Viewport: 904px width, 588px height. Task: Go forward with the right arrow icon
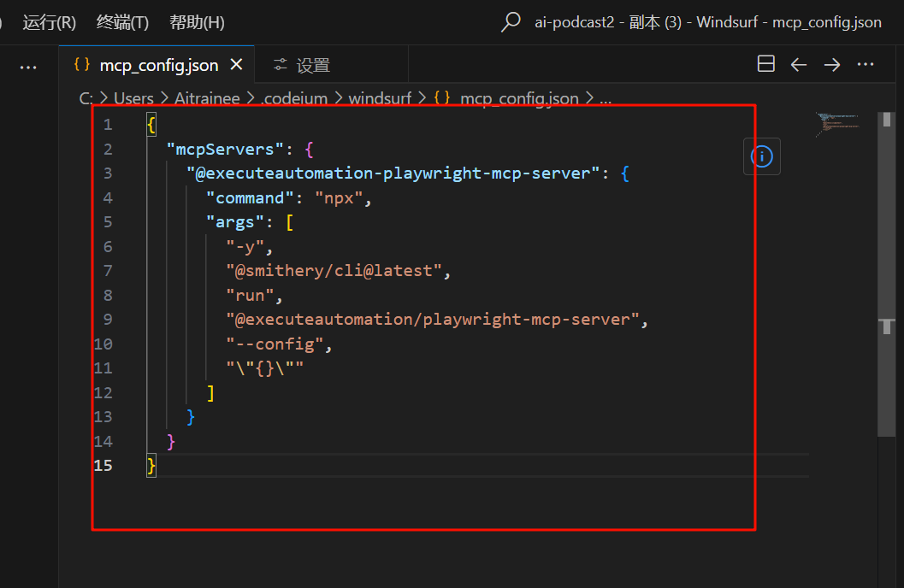coord(831,64)
